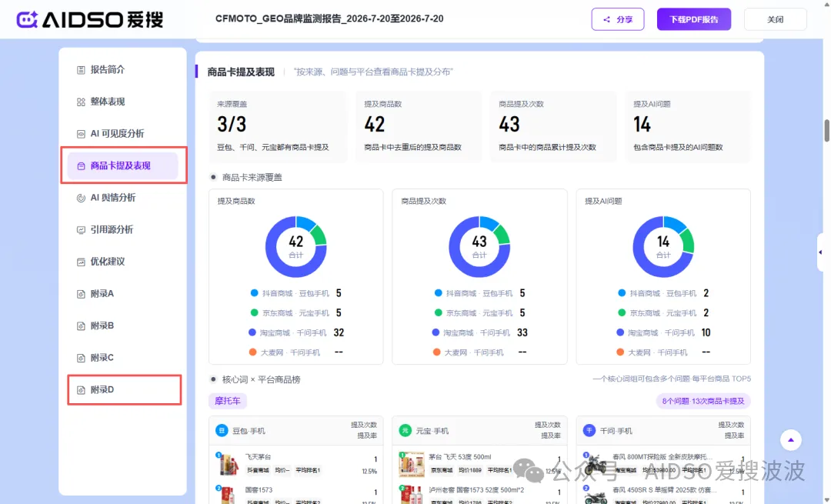Click the 优化建议 sidebar icon
The width and height of the screenshot is (831, 504).
click(x=81, y=262)
